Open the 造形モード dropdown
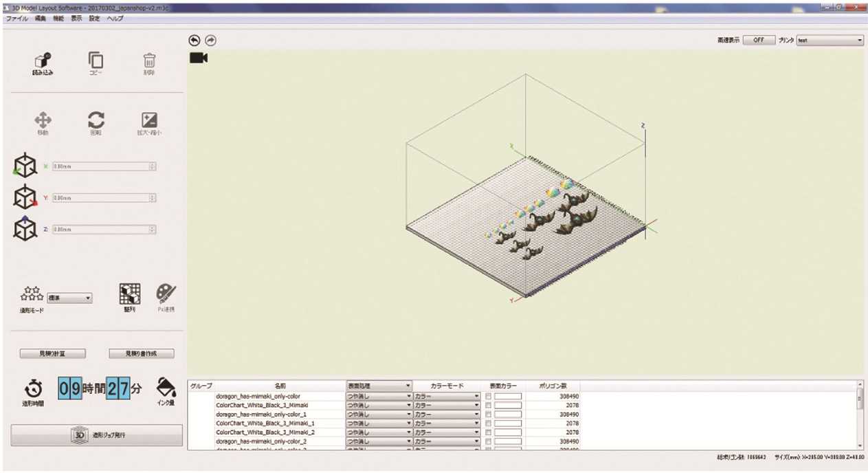The image size is (868, 473). click(x=69, y=298)
